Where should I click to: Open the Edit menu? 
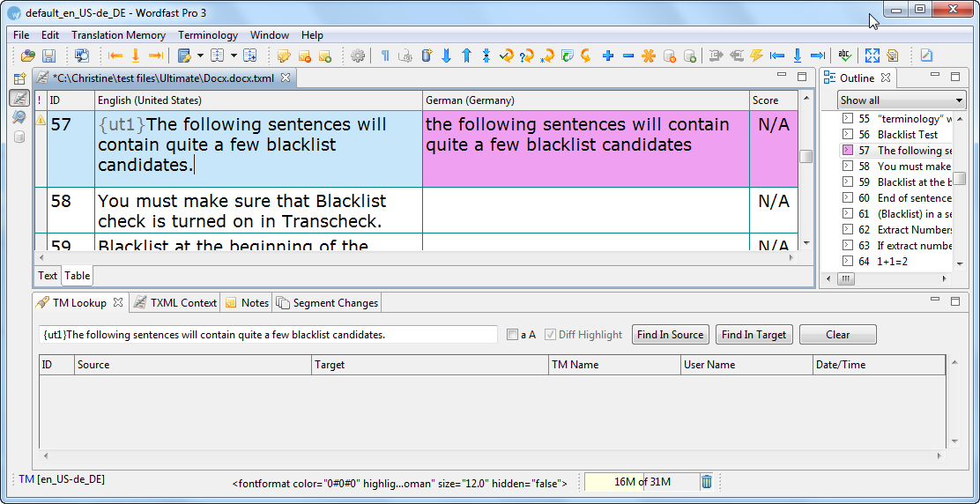coord(50,35)
